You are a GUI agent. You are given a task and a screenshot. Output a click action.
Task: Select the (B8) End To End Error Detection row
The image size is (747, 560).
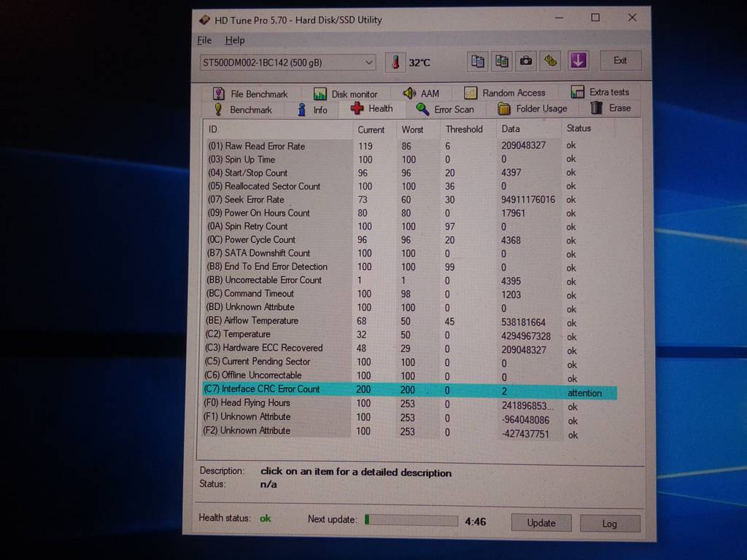coord(410,267)
